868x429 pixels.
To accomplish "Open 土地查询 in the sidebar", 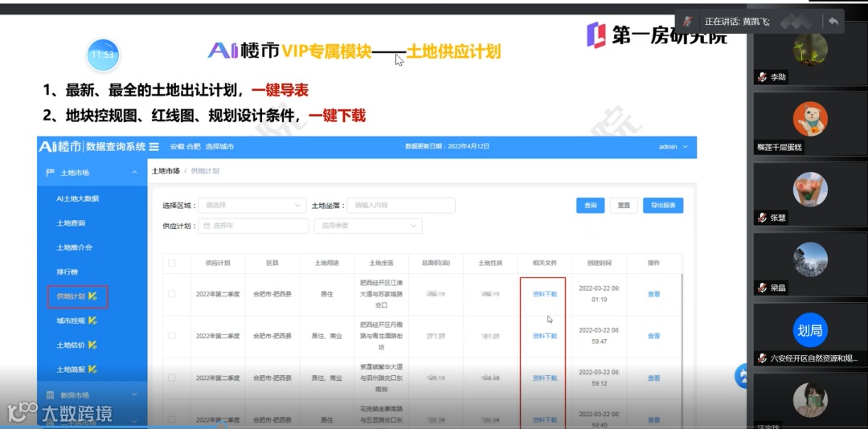I will 71,223.
